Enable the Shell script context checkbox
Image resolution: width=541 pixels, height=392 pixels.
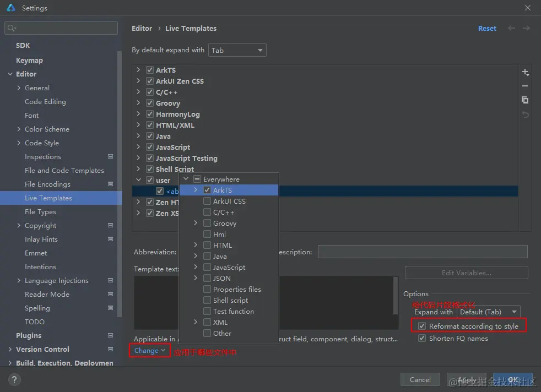click(207, 300)
